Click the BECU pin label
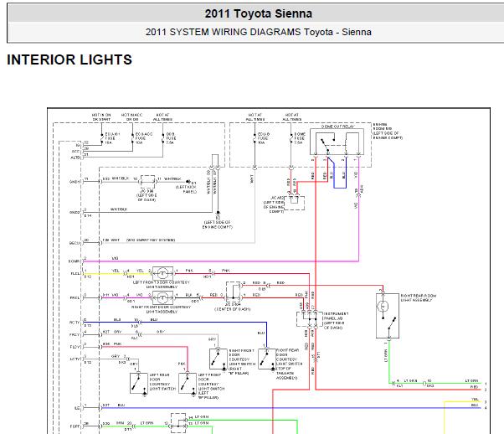This screenshot has height=434, width=504. click(x=75, y=243)
